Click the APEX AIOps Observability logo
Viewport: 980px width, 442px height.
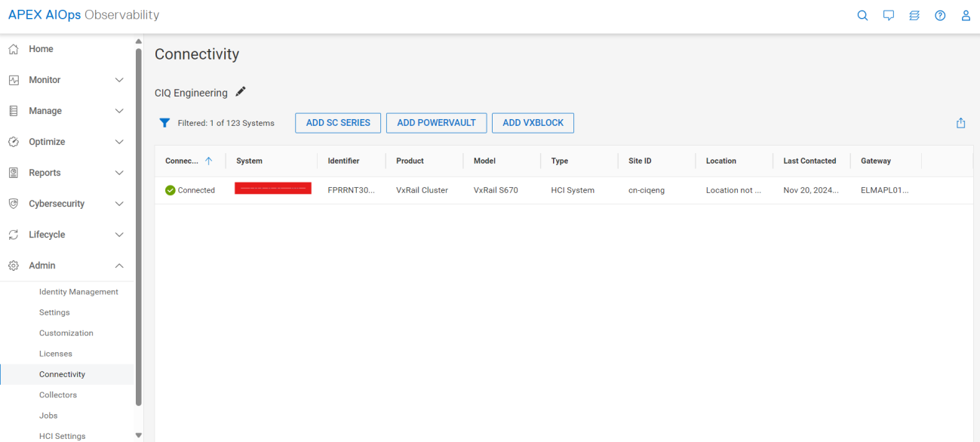(x=84, y=15)
